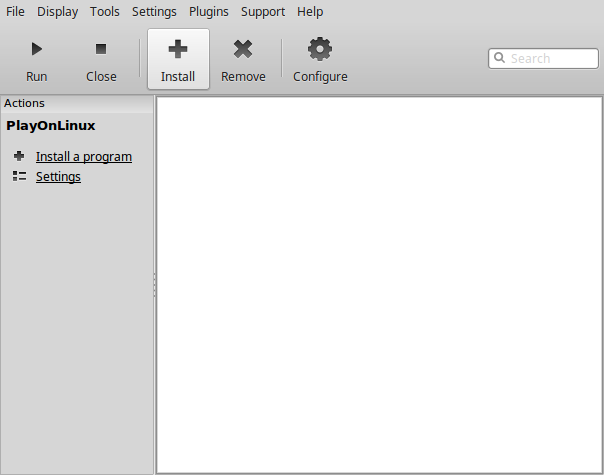604x475 pixels.
Task: Follow the 'Install a program' link
Action: [84, 157]
